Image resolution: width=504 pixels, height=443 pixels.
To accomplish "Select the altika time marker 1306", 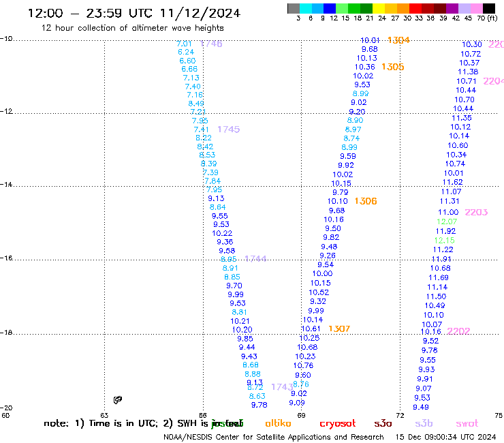I will 366,201.
